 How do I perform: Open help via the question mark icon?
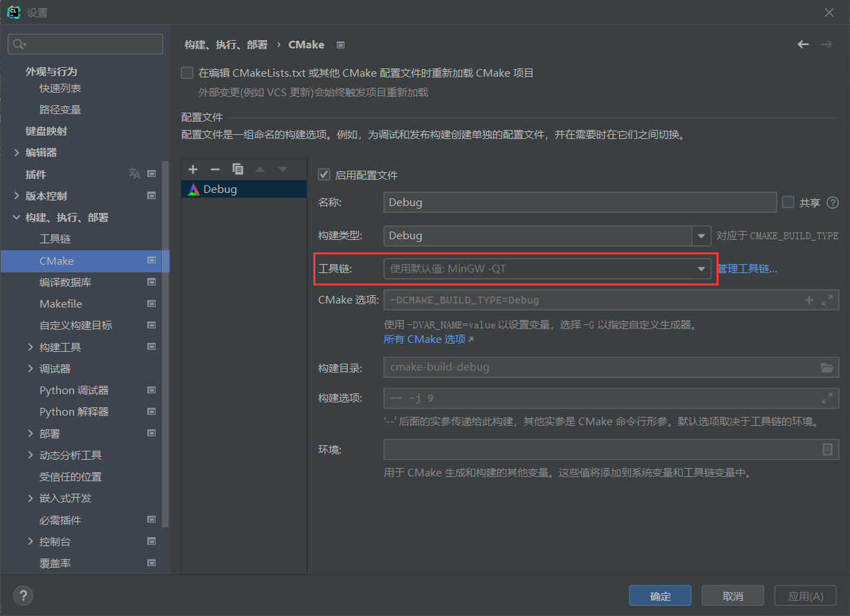tap(23, 595)
